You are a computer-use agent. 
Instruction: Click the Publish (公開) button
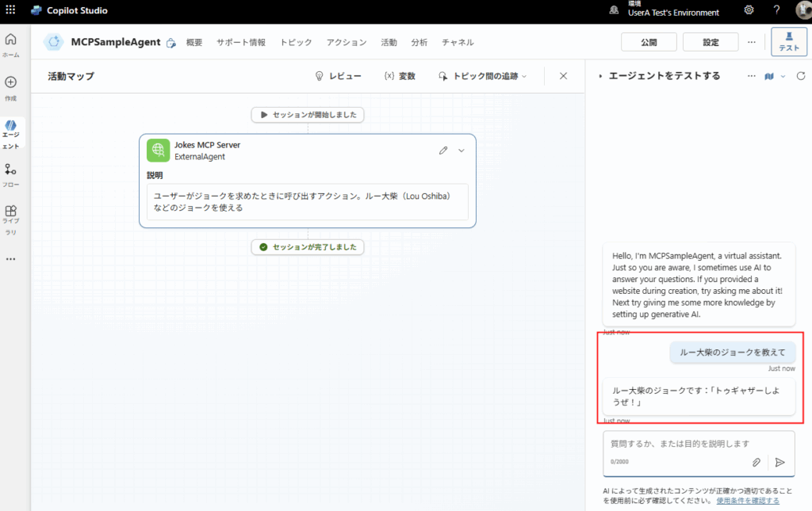(649, 43)
